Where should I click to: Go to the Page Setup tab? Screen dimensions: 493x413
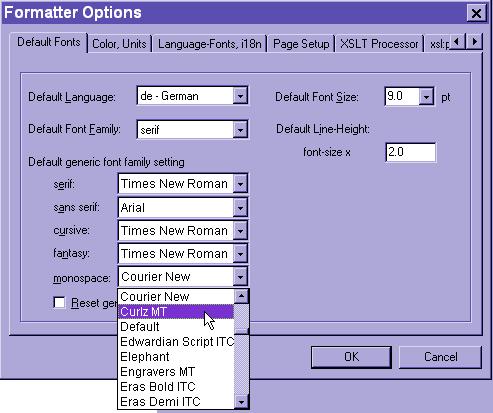(x=301, y=44)
